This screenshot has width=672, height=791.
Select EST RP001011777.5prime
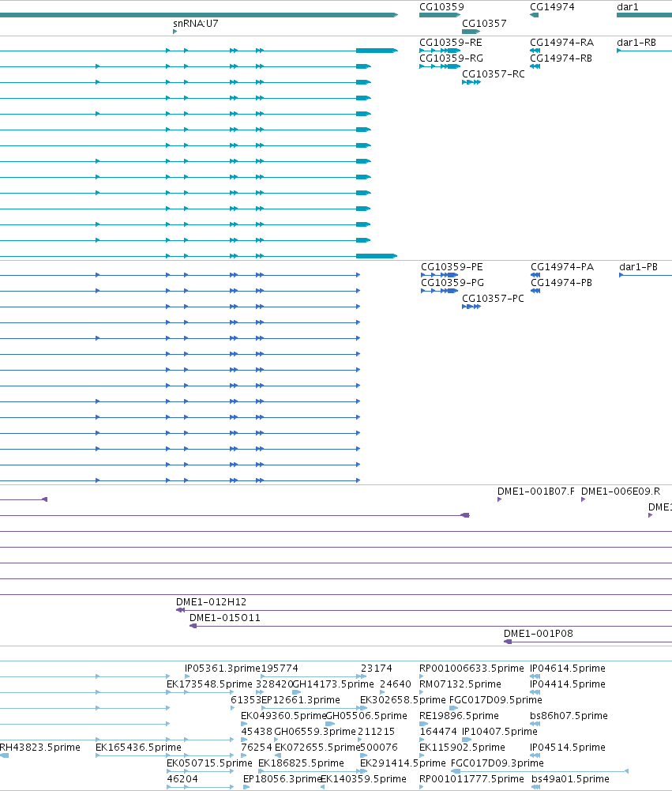tap(472, 779)
